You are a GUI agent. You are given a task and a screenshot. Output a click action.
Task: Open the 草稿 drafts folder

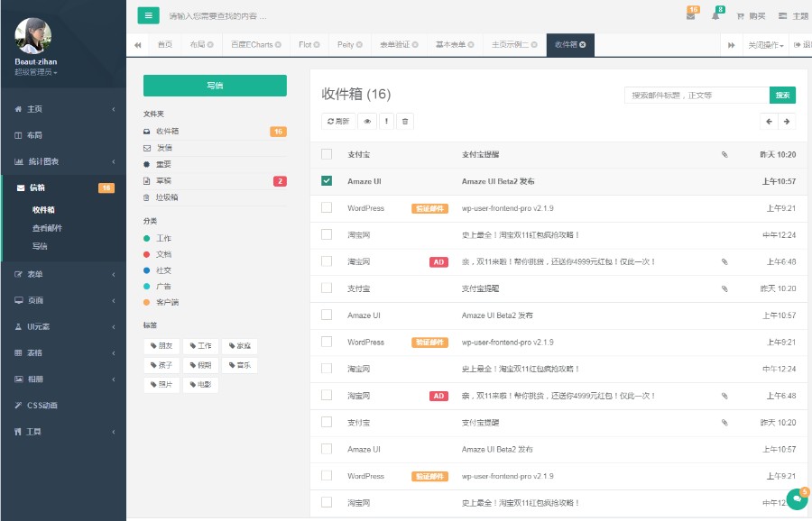(215, 181)
